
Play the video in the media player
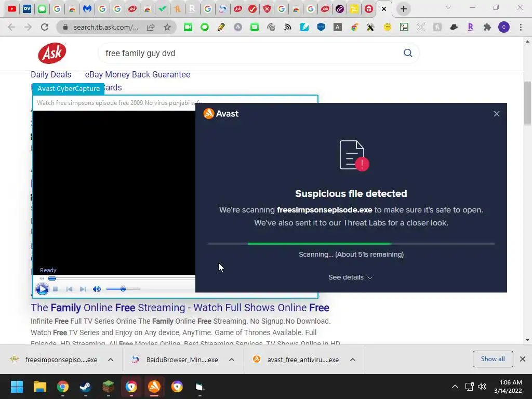coord(42,289)
